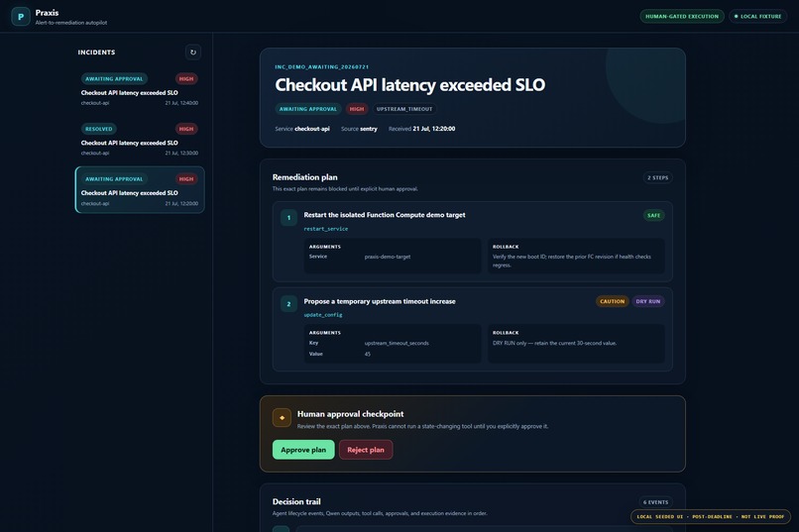Image resolution: width=799 pixels, height=532 pixels.
Task: Open the resolved incident from 12:30:00
Action: tap(139, 140)
